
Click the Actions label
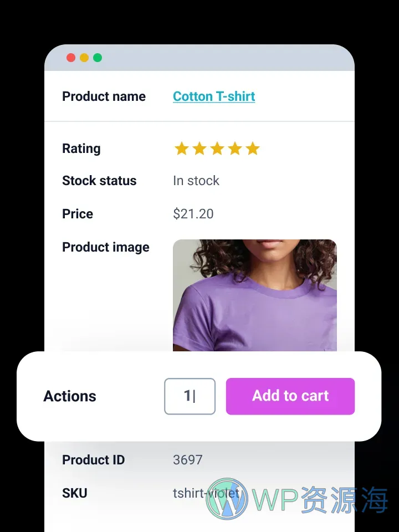[70, 396]
